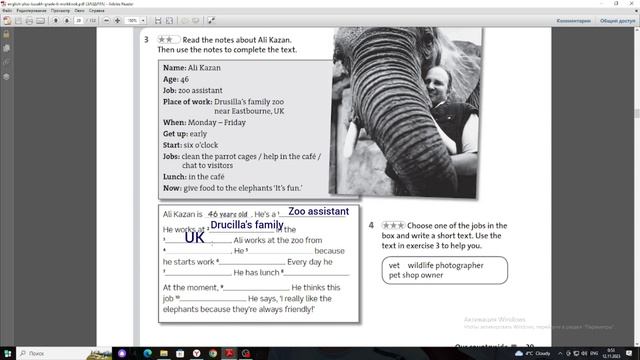This screenshot has height=360, width=640.
Task: Open the Окно menu
Action: [80, 11]
